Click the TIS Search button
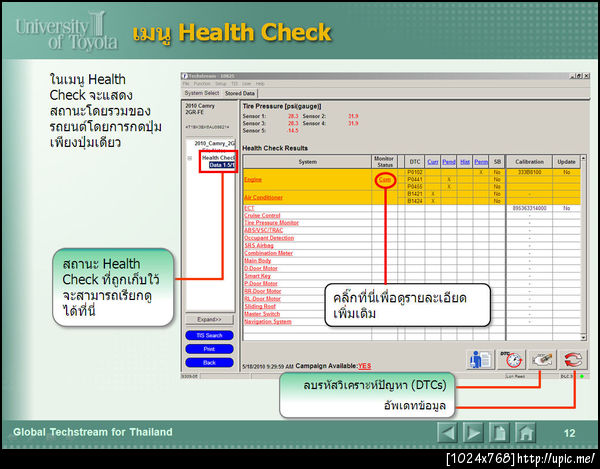The height and width of the screenshot is (469, 600). pos(209,335)
